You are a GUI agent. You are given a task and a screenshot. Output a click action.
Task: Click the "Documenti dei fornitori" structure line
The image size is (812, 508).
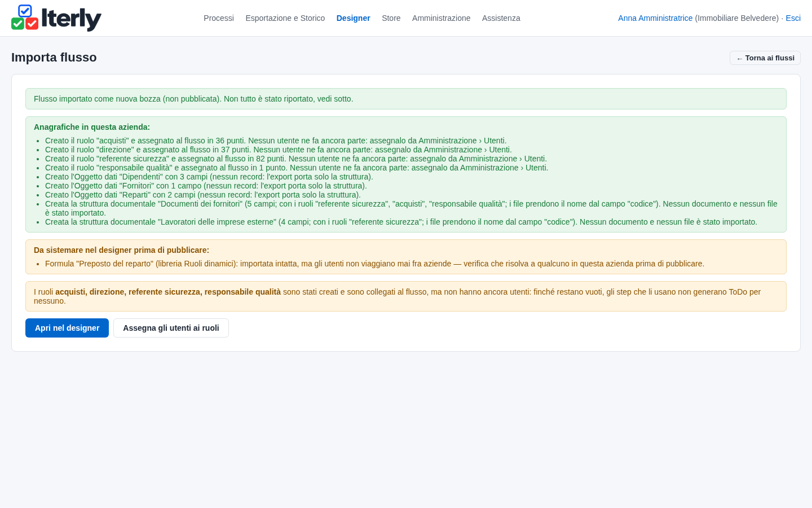click(x=411, y=208)
